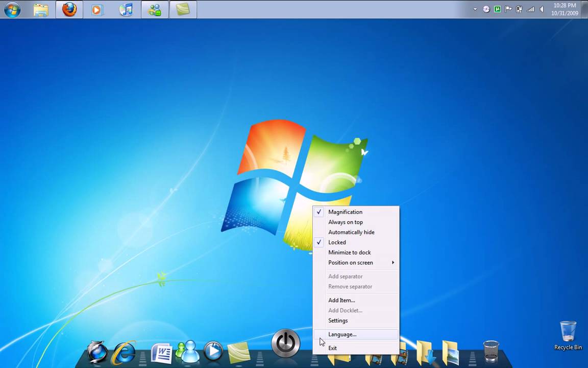
Task: Expand Position on screen submenu
Action: 356,263
